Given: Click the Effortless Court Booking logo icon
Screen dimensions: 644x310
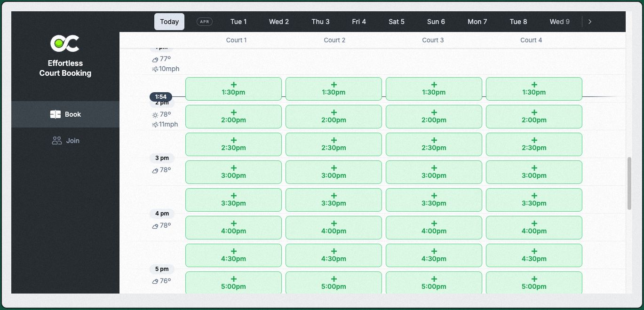Looking at the screenshot, I should click(65, 43).
